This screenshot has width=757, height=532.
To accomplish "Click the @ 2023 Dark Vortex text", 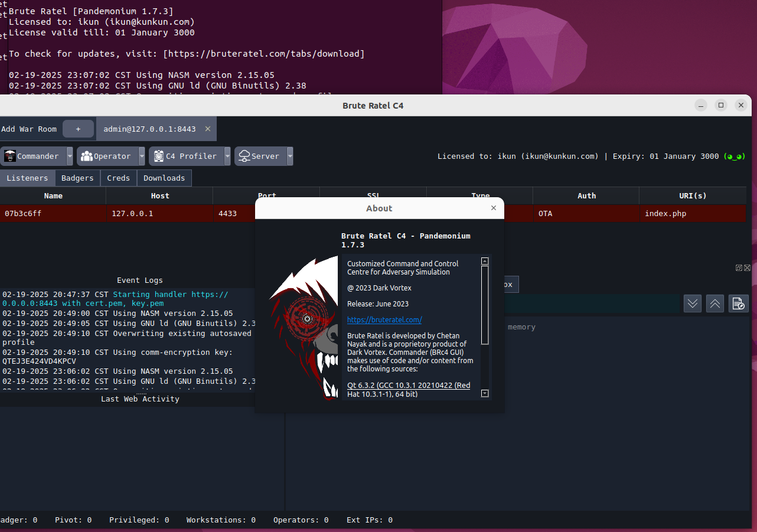I will 379,288.
